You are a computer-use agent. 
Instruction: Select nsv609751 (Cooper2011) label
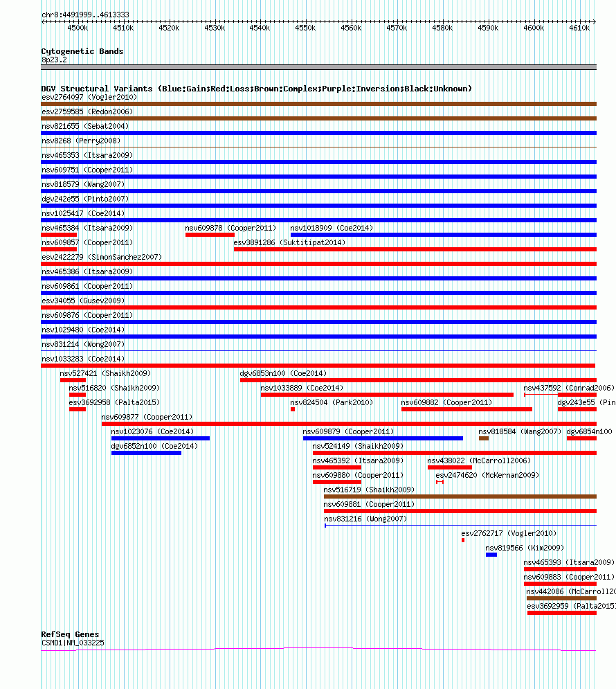[87, 170]
